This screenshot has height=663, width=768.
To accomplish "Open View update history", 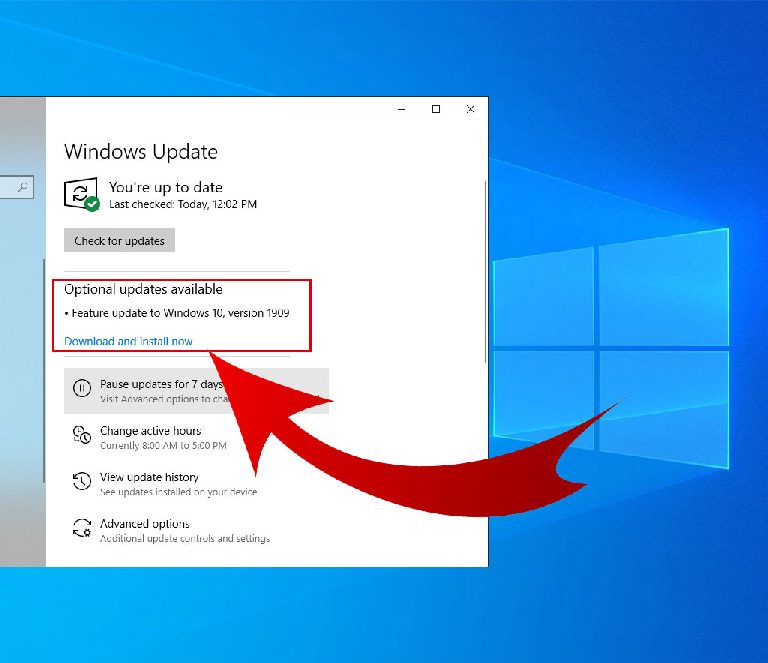I will [149, 477].
